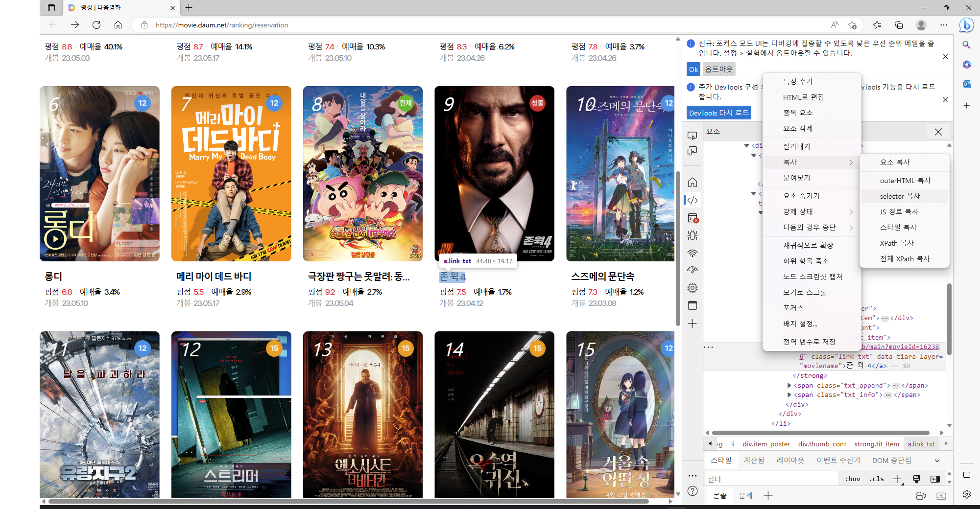Image resolution: width=980 pixels, height=509 pixels.
Task: Toggle computed styles sidebar icon
Action: click(x=935, y=479)
